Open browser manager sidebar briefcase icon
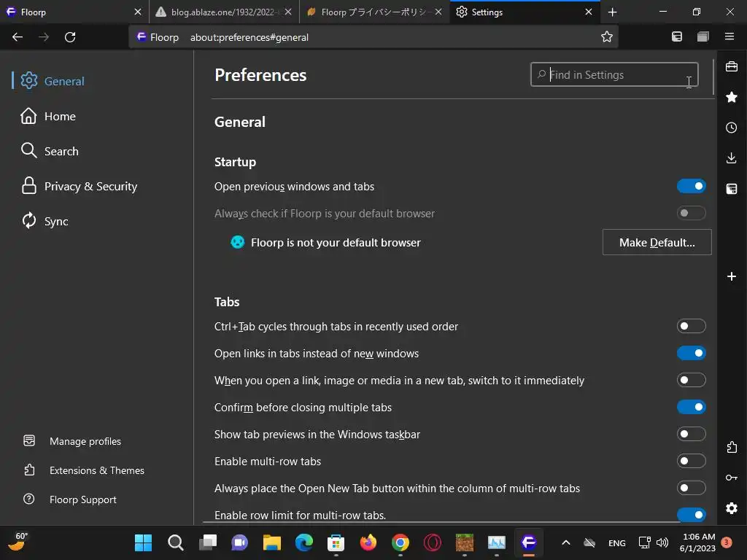 [732, 66]
